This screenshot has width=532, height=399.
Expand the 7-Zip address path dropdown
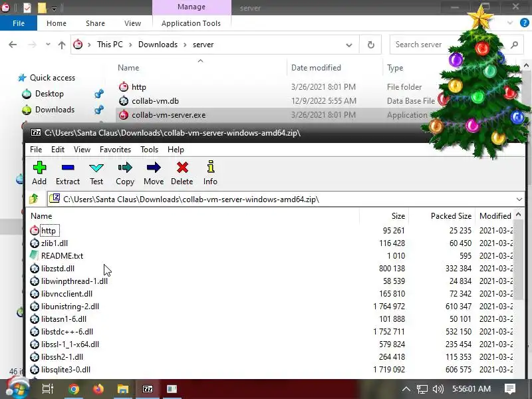point(519,199)
